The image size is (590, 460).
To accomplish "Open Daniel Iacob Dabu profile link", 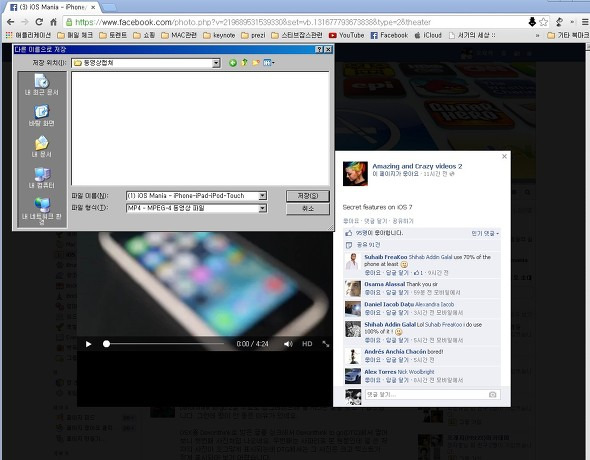I will tap(389, 304).
